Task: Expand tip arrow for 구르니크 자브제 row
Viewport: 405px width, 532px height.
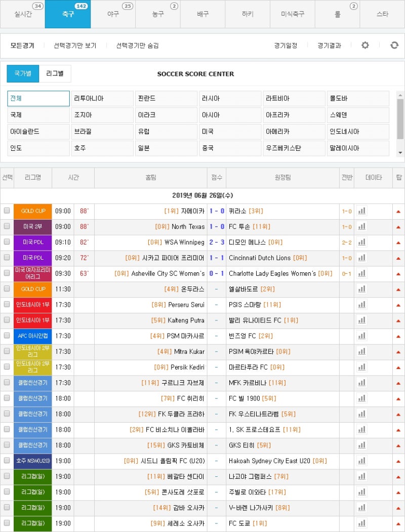Action: 398,383
